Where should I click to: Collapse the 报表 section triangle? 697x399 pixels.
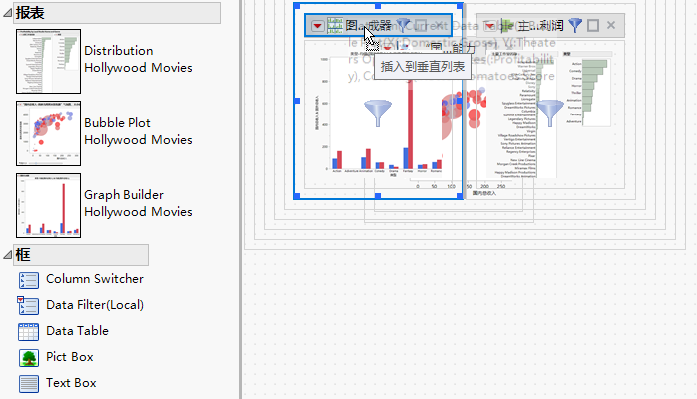tap(7, 13)
